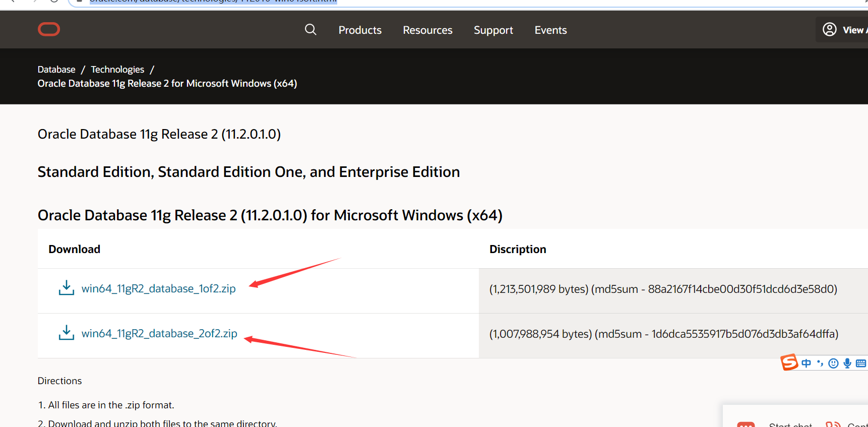This screenshot has width=868, height=427.
Task: Download win64_11gR2_database_2of2.zip
Action: point(159,333)
